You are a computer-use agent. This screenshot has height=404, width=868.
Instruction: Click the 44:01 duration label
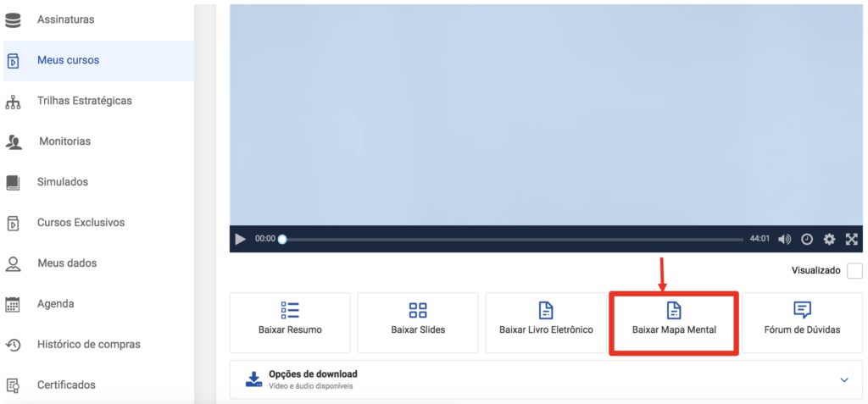click(x=759, y=239)
